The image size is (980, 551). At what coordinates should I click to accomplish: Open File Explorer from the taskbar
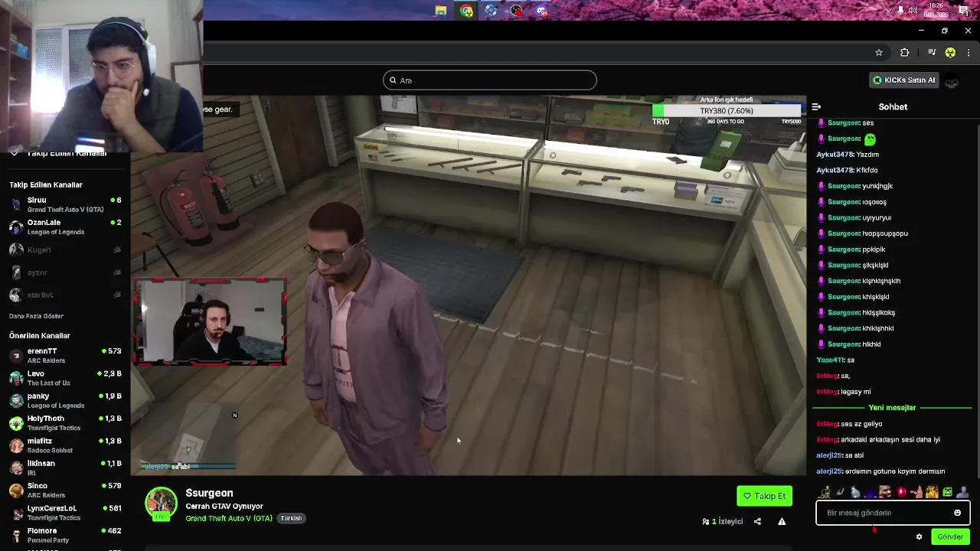click(441, 11)
